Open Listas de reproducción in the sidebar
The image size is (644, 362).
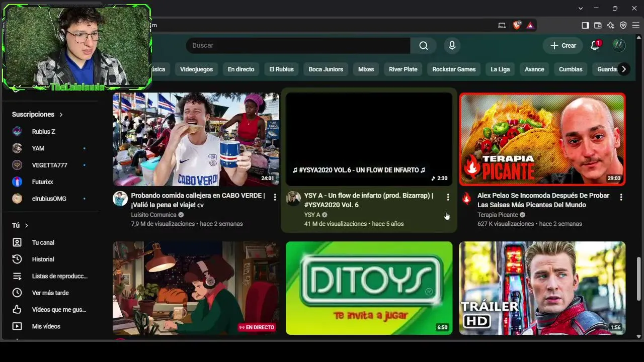[49, 276]
